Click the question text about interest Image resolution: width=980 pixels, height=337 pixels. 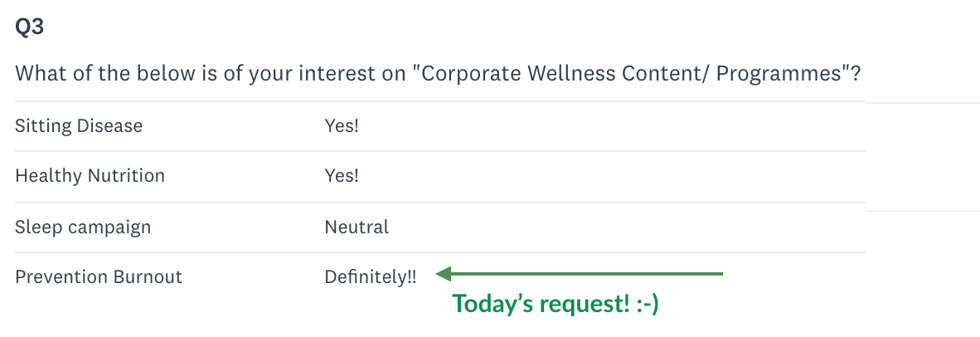click(437, 74)
